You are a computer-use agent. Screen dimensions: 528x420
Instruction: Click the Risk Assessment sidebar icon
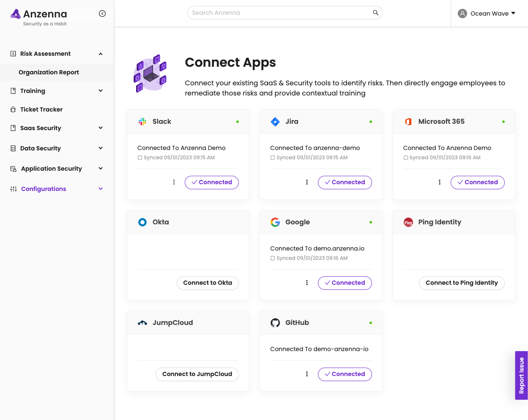(13, 54)
